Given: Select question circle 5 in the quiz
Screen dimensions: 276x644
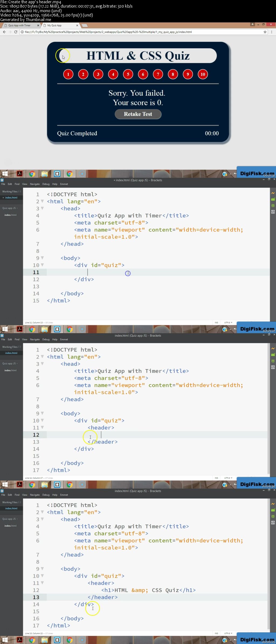Looking at the screenshot, I should point(128,74).
